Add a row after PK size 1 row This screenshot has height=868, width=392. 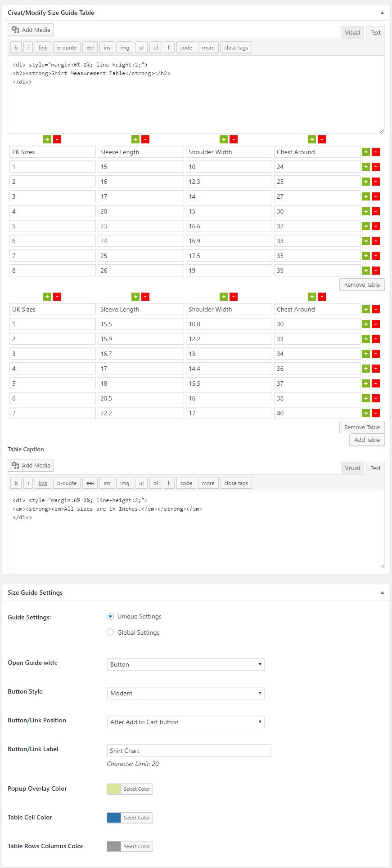[366, 167]
